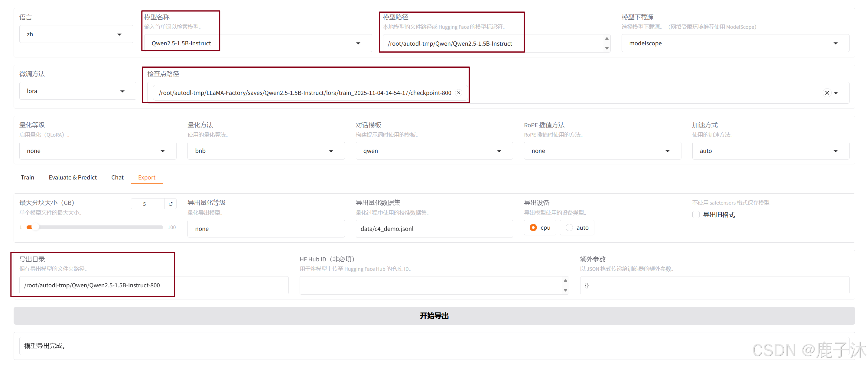Screen dimensions: 868x365
Task: Clear all checkpoint path selections
Action: pos(827,92)
